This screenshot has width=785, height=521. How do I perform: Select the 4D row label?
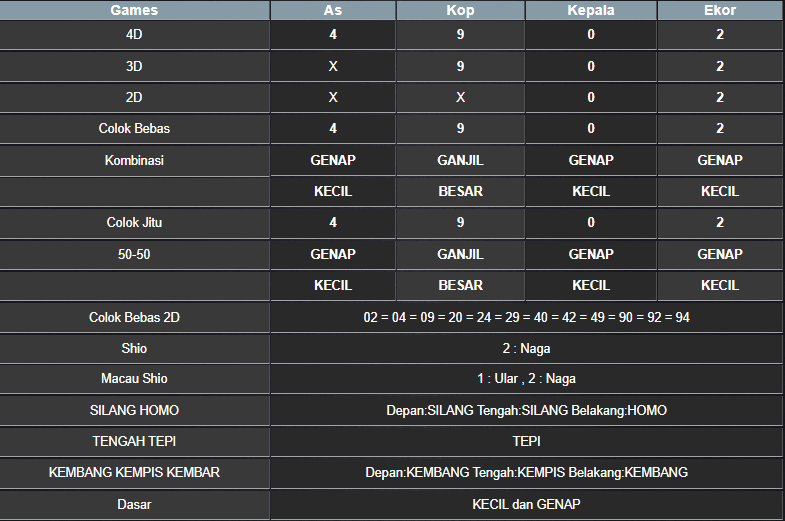[x=134, y=35]
